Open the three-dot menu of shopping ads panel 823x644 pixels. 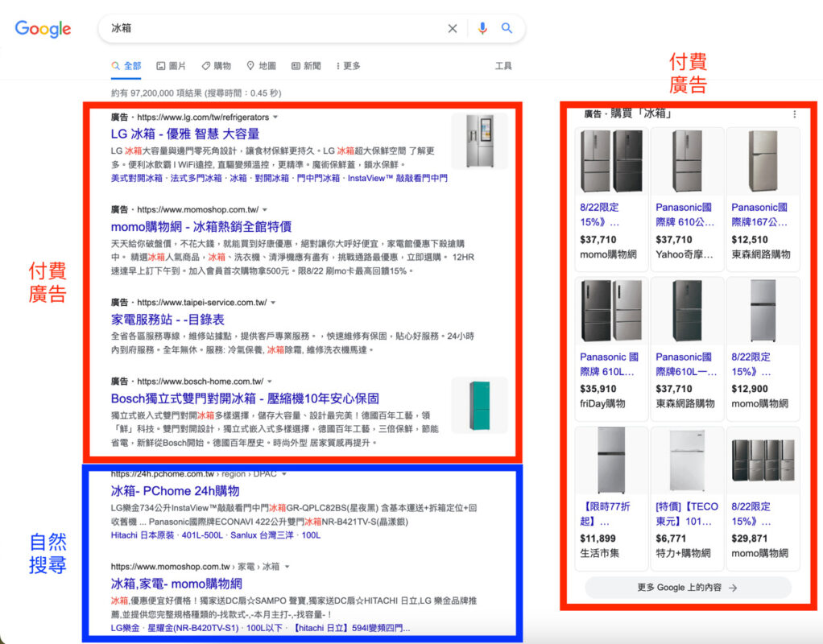[x=795, y=114]
